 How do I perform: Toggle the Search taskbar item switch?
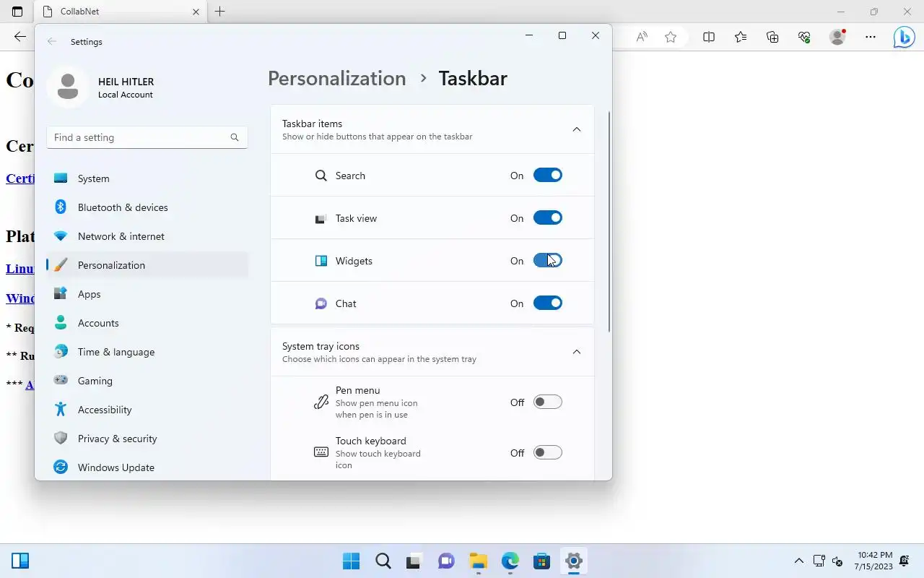coord(547,175)
